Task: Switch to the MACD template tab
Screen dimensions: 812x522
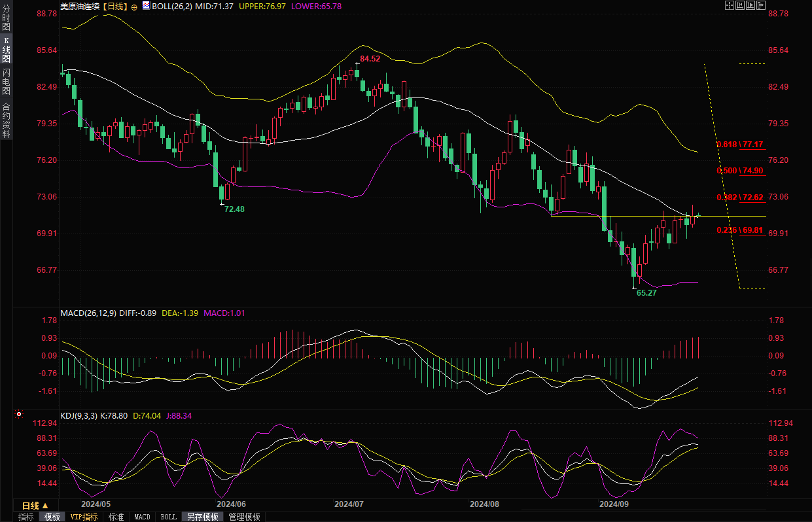Action: point(142,517)
